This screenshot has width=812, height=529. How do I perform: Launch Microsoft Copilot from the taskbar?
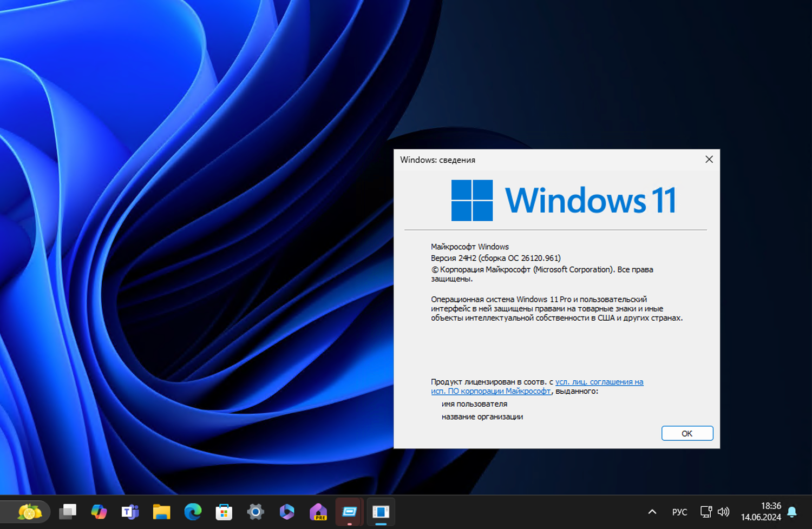click(100, 511)
